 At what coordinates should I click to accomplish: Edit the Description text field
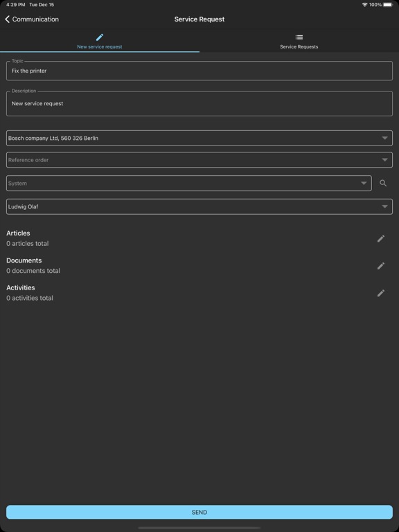point(199,103)
